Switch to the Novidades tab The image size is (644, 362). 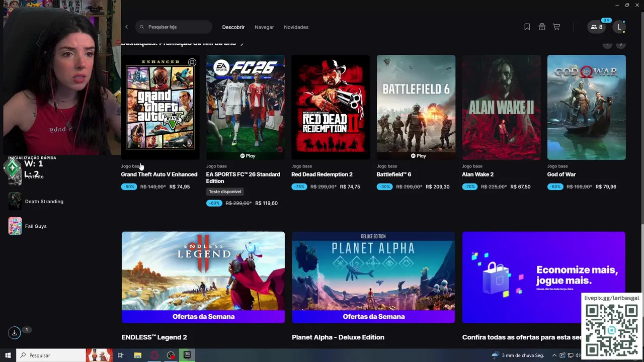tap(296, 27)
